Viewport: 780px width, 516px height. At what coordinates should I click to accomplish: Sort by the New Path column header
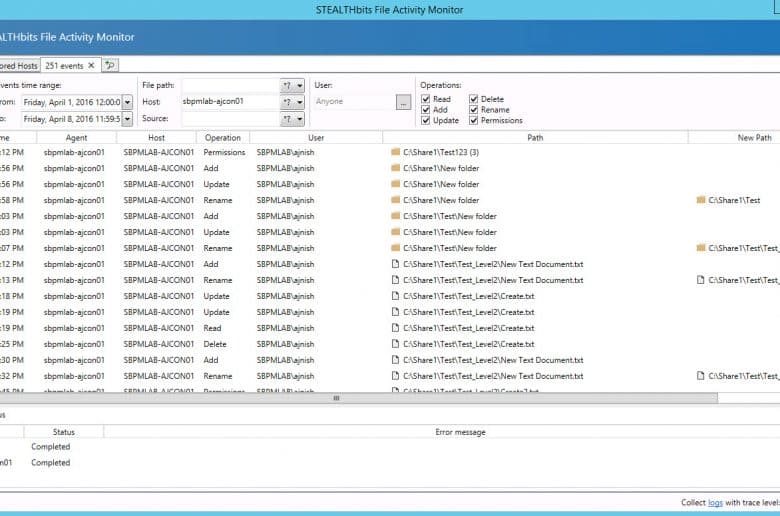734,137
